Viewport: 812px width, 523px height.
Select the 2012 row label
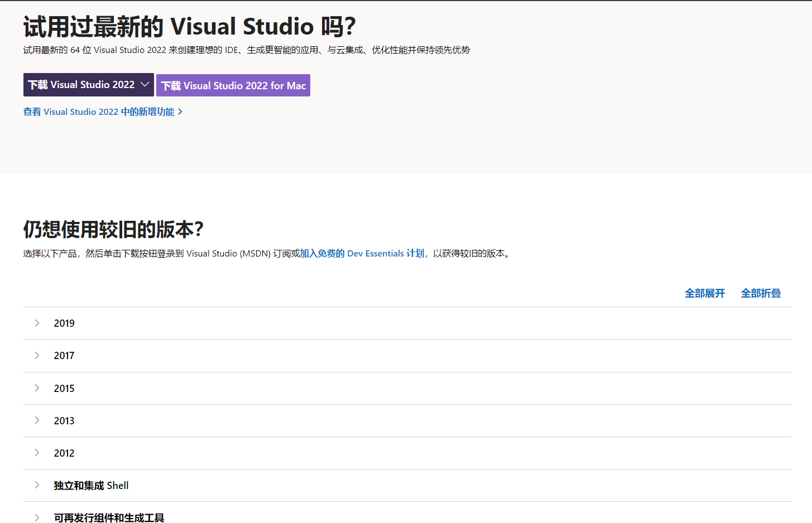64,453
